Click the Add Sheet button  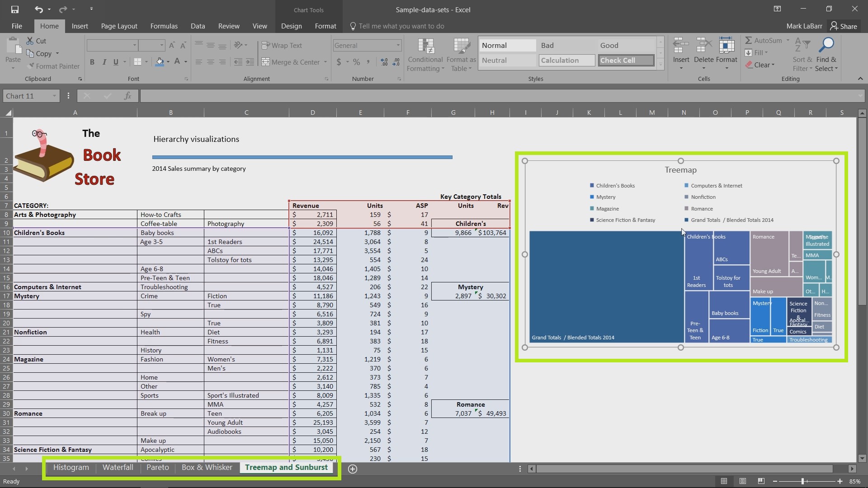pos(352,468)
